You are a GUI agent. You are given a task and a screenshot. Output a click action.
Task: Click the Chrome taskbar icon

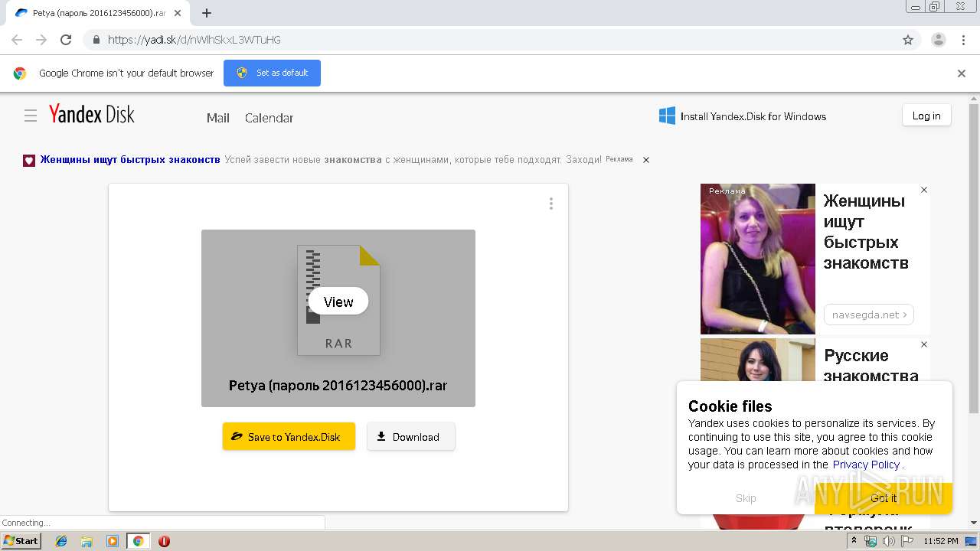(x=138, y=541)
